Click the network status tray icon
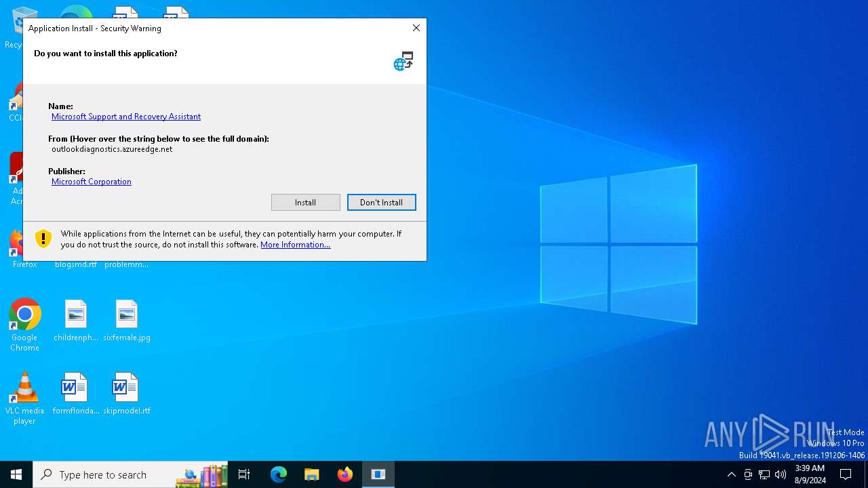868x488 pixels. click(x=764, y=474)
